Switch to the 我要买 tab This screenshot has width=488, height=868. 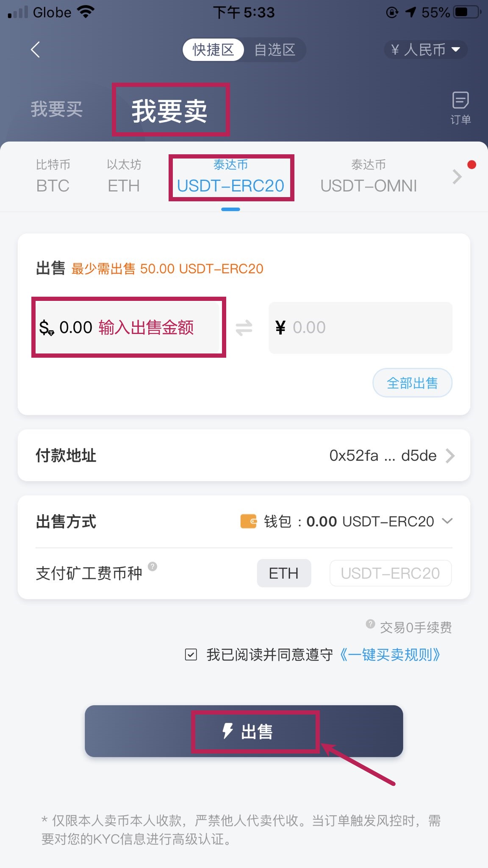(x=57, y=109)
